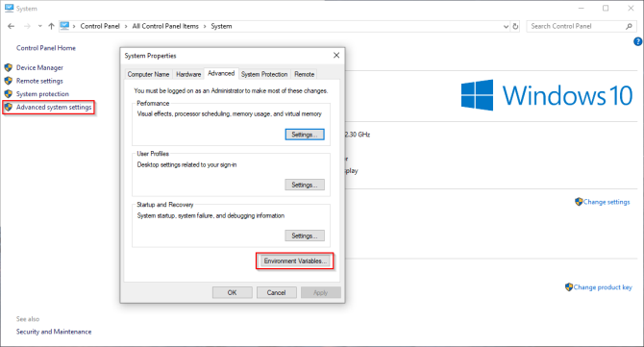Confirm System Properties with OK
The height and width of the screenshot is (347, 644).
pos(232,292)
